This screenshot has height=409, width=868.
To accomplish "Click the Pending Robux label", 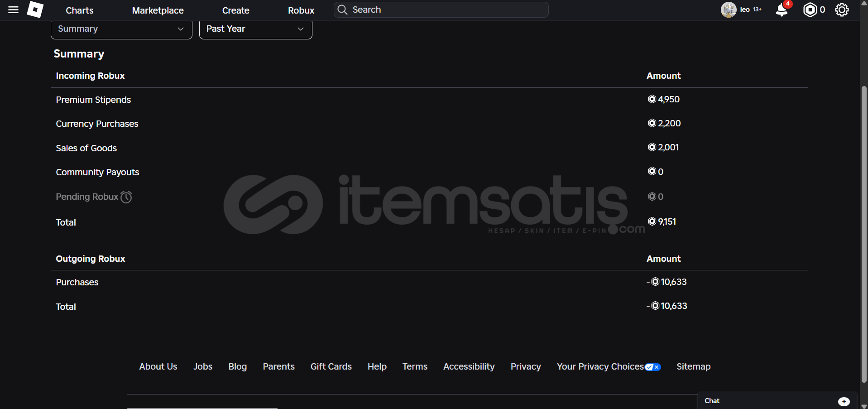I will [x=87, y=197].
